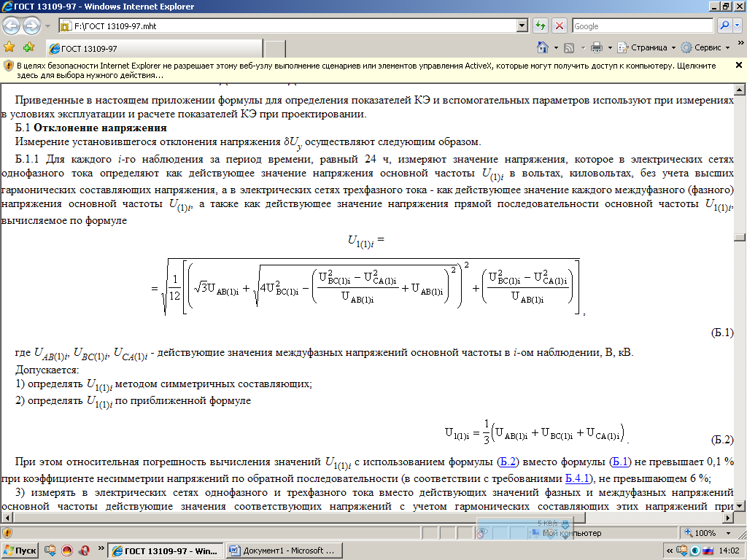The image size is (747, 560).
Task: Click the red speaker quick launch icon
Action: click(x=85, y=551)
